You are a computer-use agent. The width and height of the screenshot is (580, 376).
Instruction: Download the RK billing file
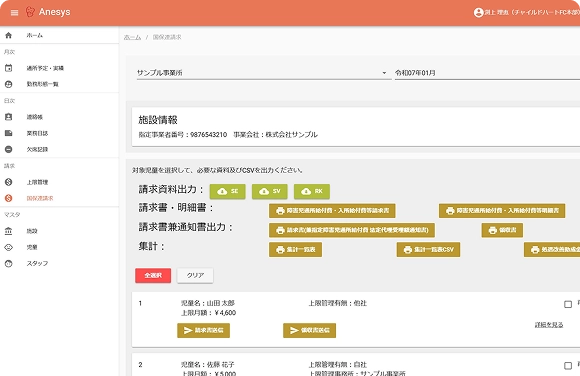(x=312, y=191)
